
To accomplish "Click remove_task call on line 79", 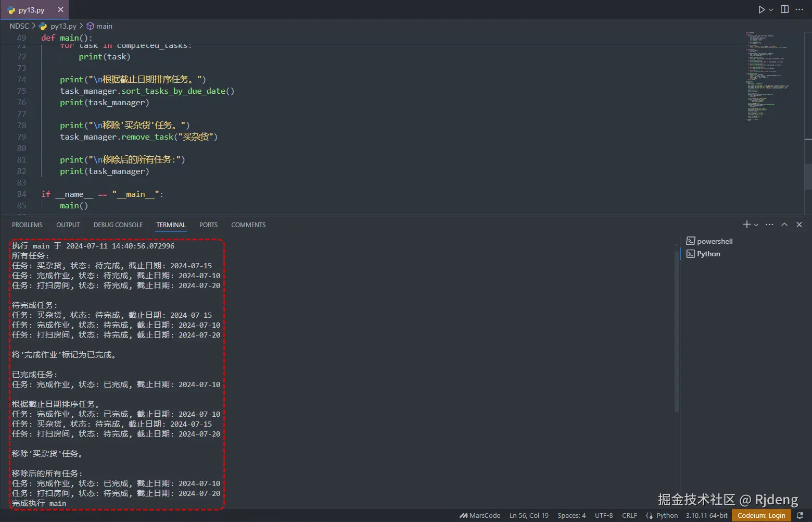I will point(147,137).
